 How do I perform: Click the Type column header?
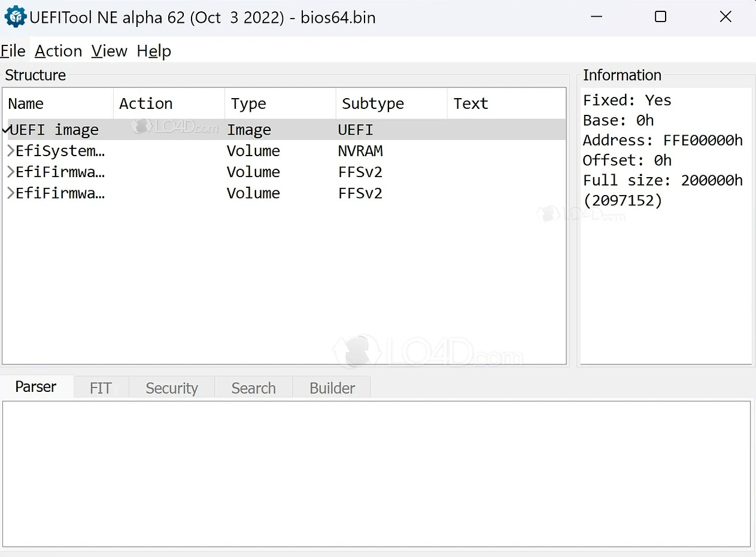(x=280, y=104)
